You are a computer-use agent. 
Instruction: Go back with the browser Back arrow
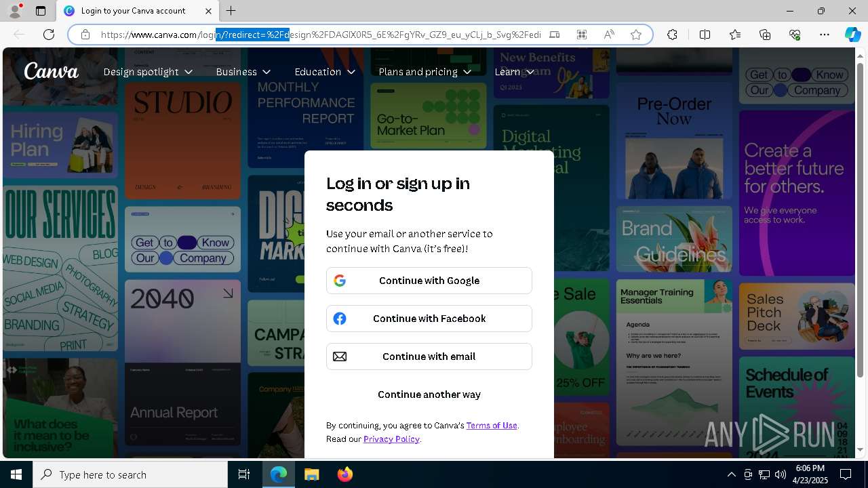[x=19, y=35]
